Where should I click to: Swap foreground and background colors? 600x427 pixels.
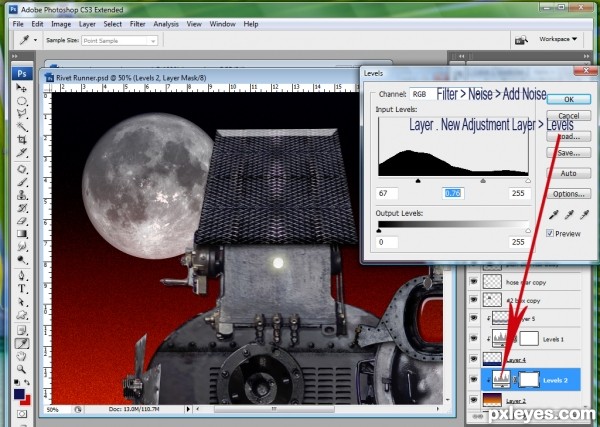tap(26, 382)
